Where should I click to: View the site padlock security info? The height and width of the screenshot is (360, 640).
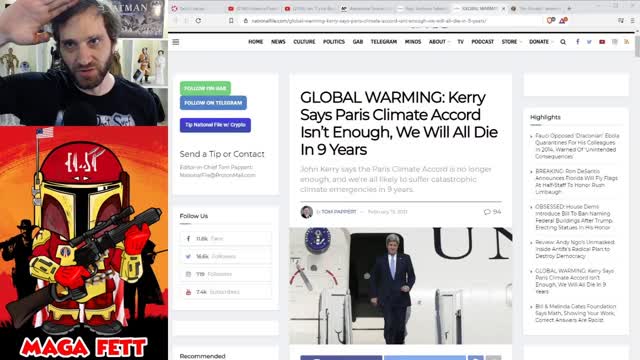pyautogui.click(x=246, y=20)
